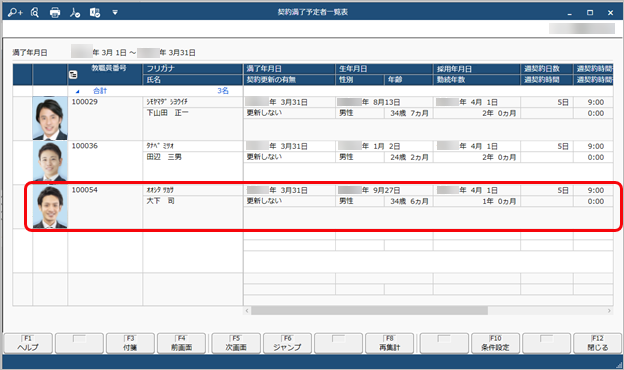Click the horizontal scrollbar left arrow
Viewport: 624px width, 370px height.
(247, 311)
